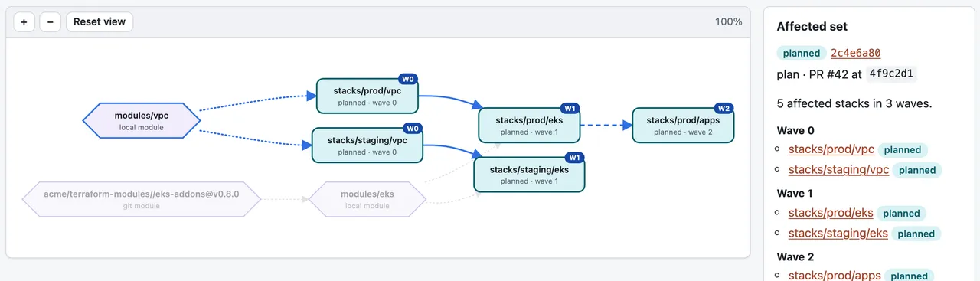
Task: Open stacks/prod/apps link under Wave 2
Action: [x=835, y=275]
